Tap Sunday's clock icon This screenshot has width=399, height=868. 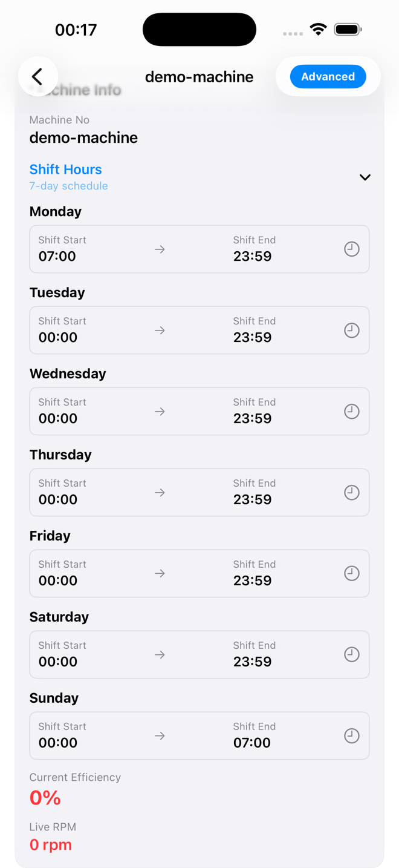click(x=352, y=735)
